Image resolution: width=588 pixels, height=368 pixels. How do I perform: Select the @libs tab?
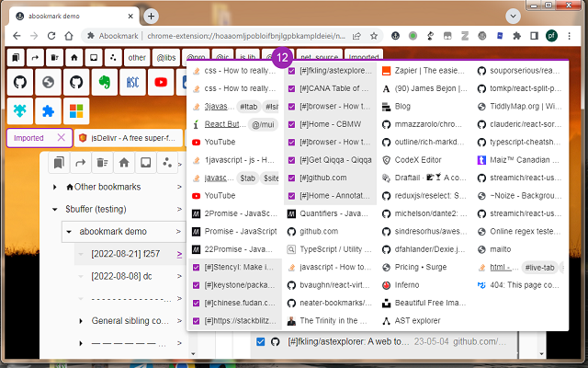166,57
